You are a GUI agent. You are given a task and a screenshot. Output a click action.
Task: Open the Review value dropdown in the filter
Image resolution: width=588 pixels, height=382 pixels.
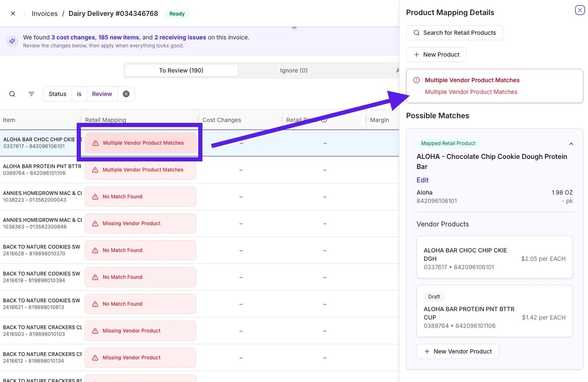[102, 94]
